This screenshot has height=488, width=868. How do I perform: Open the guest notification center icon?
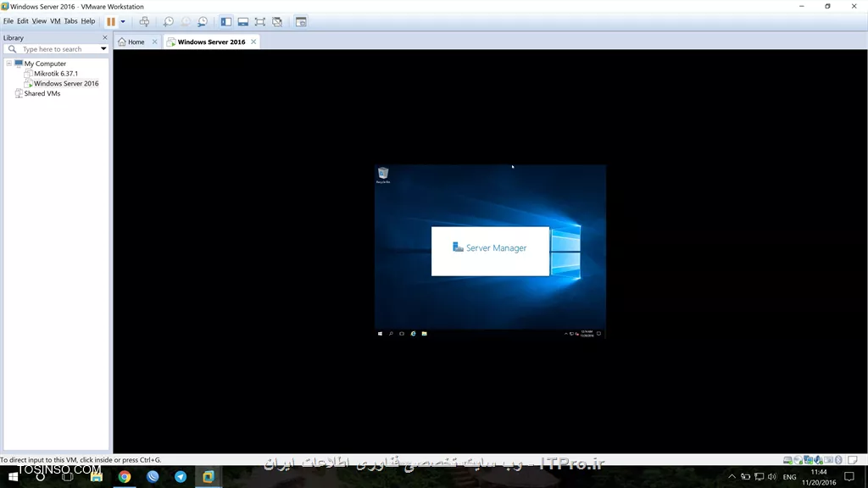pos(599,334)
